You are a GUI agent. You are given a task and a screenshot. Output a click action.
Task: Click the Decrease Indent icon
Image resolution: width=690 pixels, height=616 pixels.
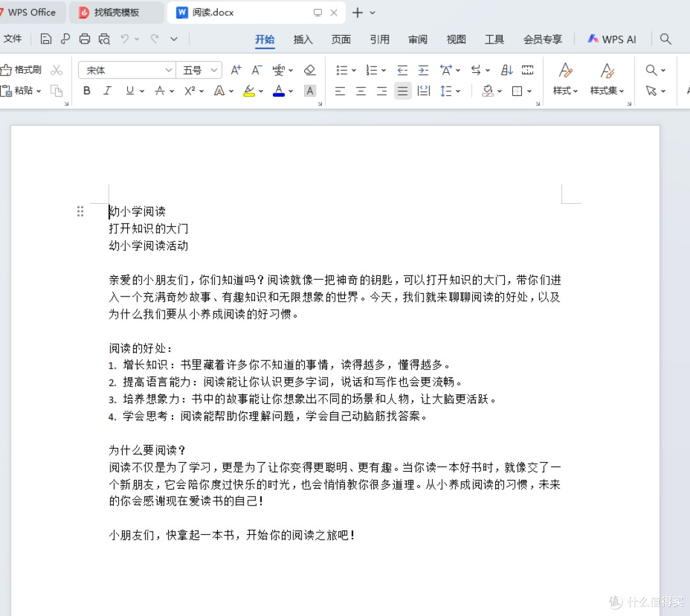[x=402, y=70]
